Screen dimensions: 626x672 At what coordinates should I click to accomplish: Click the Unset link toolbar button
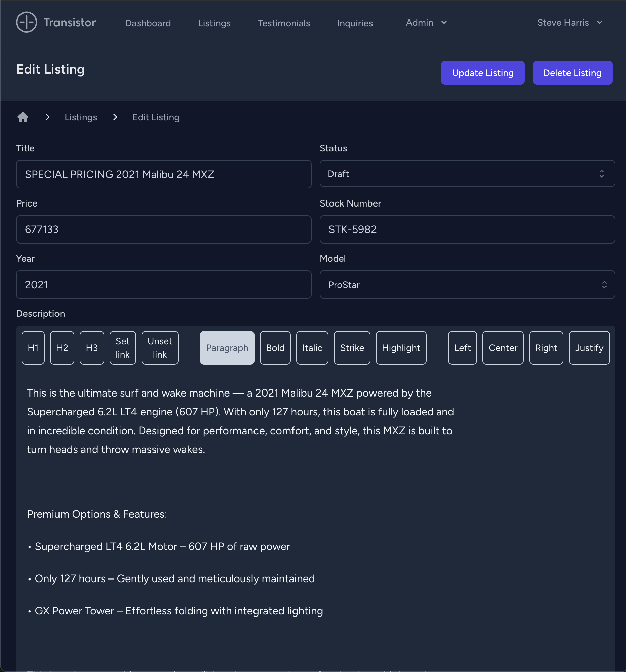pos(160,348)
